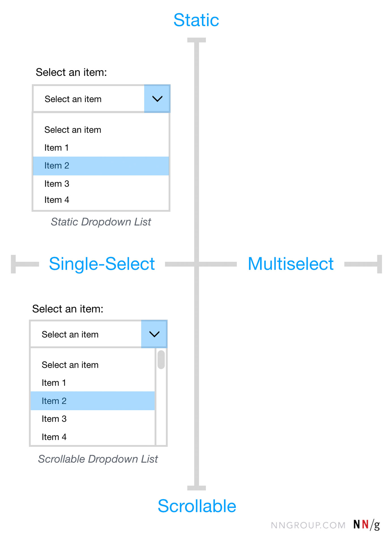Click the static dropdown 'Select an item' field
The width and height of the screenshot is (392, 544).
89,99
